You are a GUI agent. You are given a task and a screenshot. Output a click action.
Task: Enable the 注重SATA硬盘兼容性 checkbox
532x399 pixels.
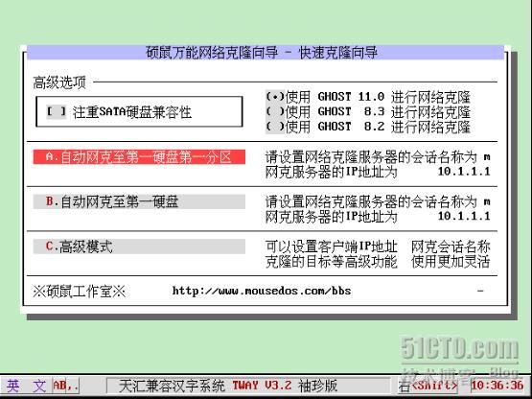pos(56,111)
